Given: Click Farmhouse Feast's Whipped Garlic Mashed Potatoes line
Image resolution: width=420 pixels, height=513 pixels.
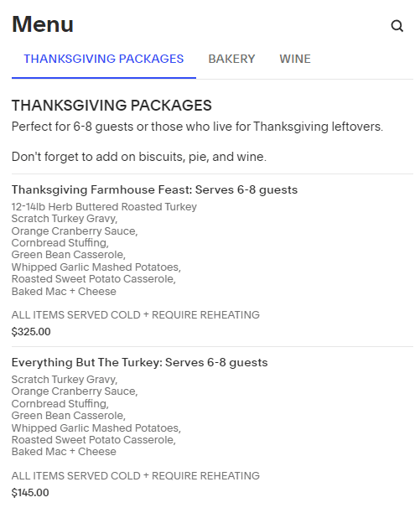Looking at the screenshot, I should tap(96, 267).
